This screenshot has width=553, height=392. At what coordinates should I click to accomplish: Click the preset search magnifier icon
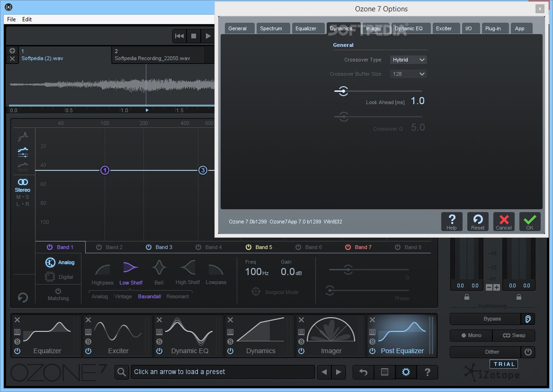coord(121,372)
